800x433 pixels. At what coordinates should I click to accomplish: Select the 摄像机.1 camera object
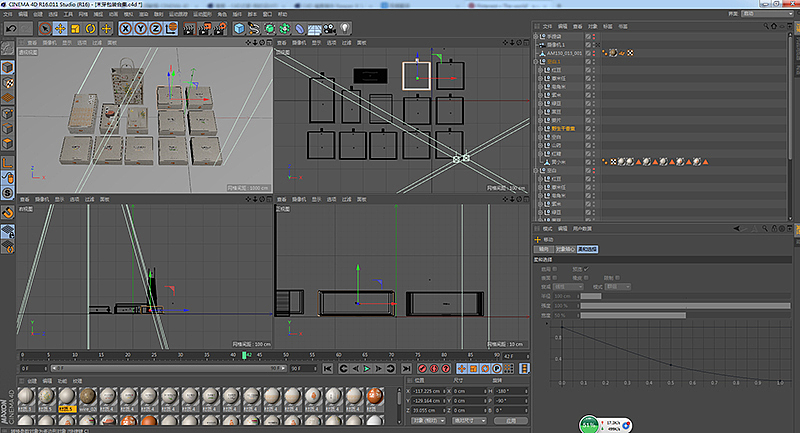click(x=556, y=45)
